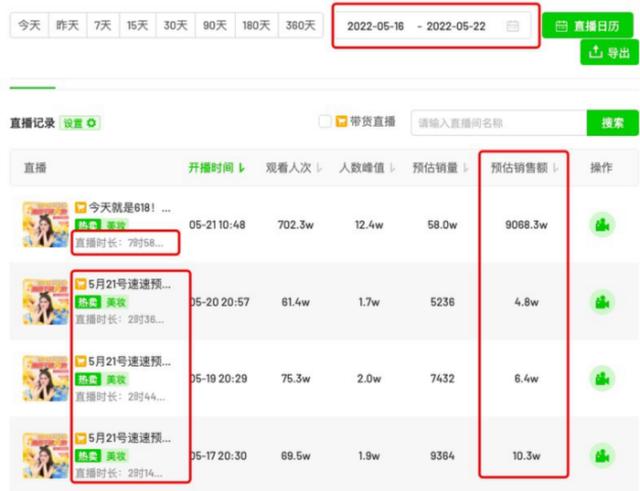This screenshot has width=640, height=491.
Task: Sort by 人数峰值 column
Action: tap(367, 168)
